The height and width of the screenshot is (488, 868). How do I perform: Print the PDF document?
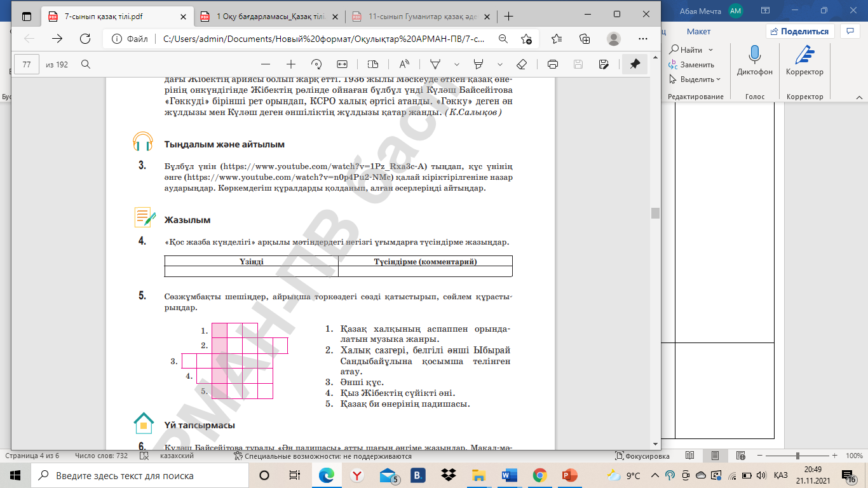(x=553, y=64)
